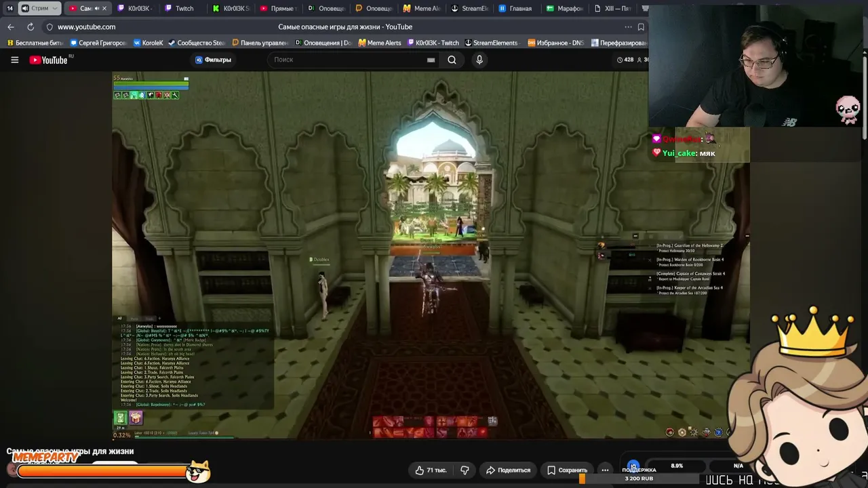The height and width of the screenshot is (488, 868).
Task: Open the Сергей Григорьев bookmark
Action: tap(98, 43)
